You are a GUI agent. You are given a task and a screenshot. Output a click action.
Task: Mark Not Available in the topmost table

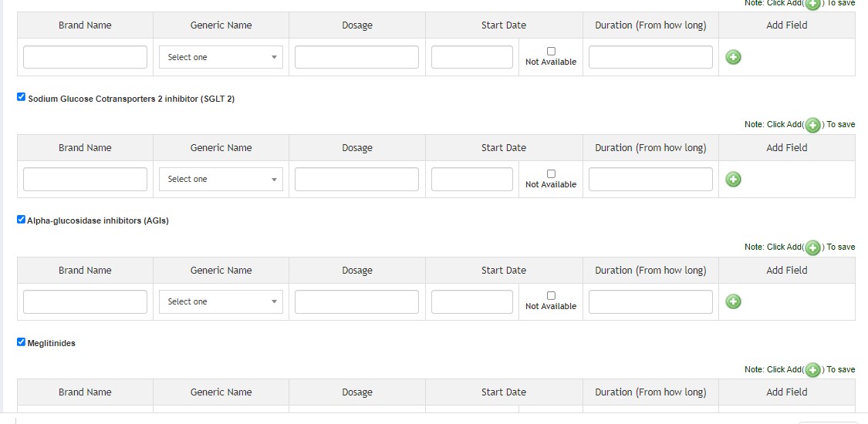tap(551, 52)
